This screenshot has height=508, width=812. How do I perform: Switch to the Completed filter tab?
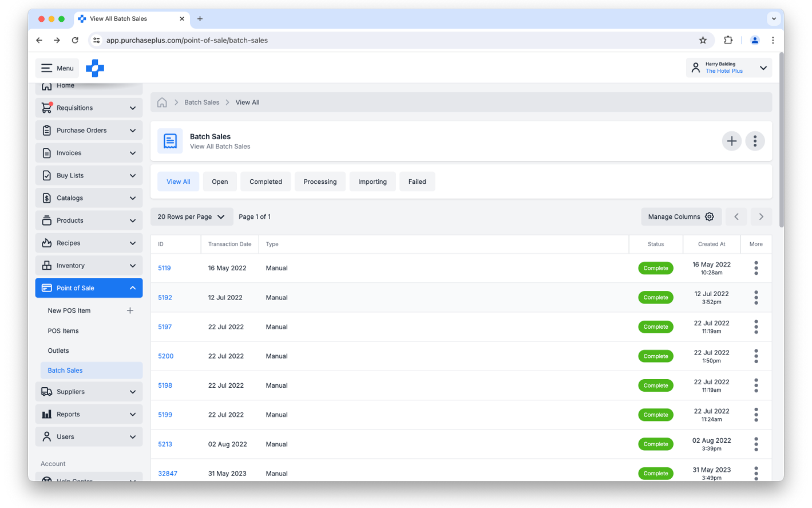266,182
